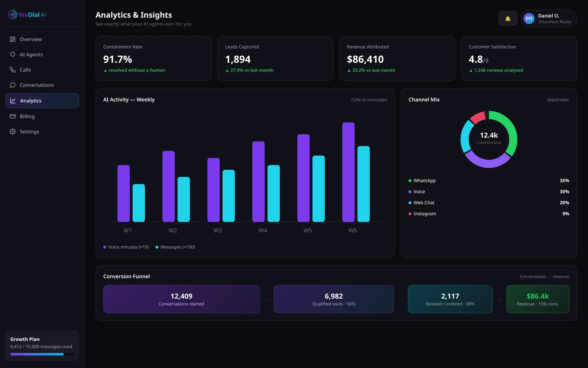588x368 pixels.
Task: Click the Analytics chart icon
Action: click(13, 100)
